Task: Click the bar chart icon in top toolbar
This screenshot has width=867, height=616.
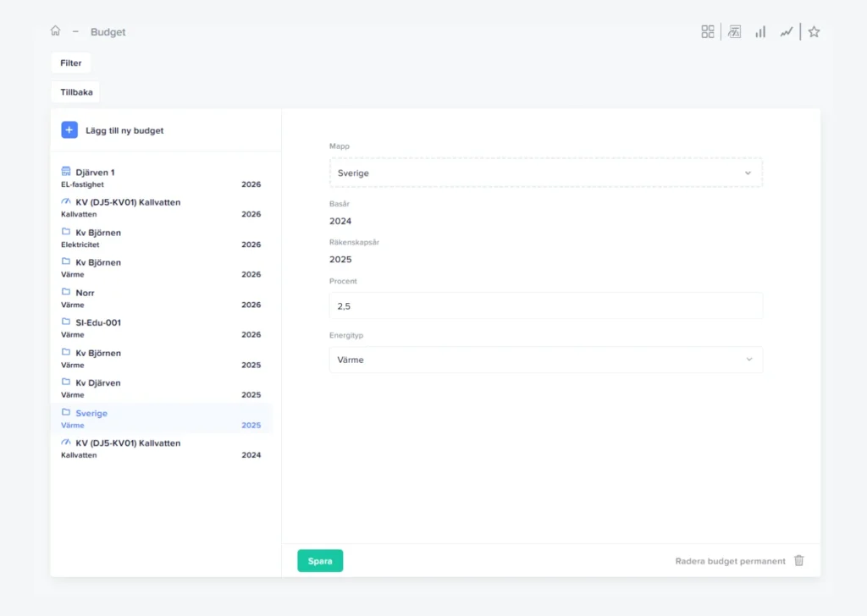Action: [x=760, y=31]
